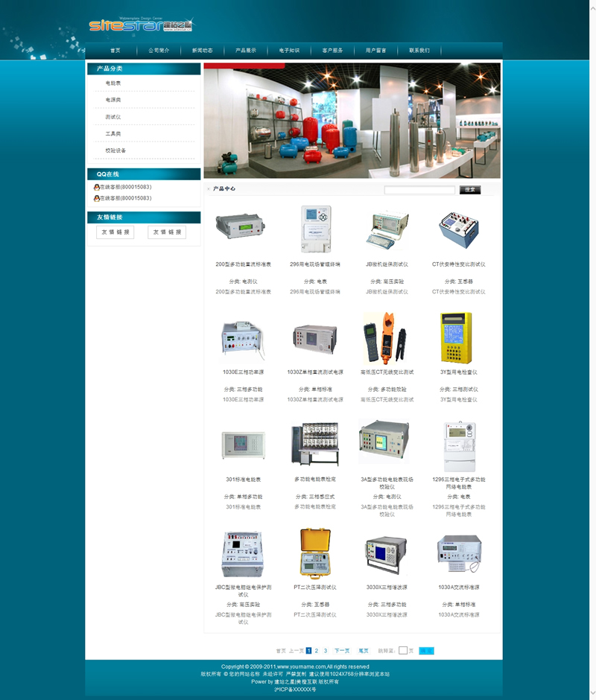Click the showroom banner image
596x700 pixels.
pos(352,121)
